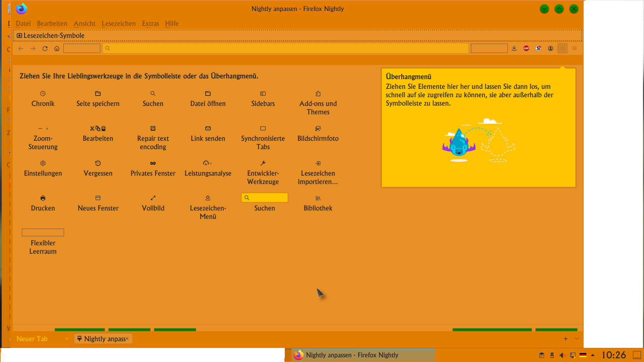Expand the tab list arrow in tab bar

tap(577, 339)
